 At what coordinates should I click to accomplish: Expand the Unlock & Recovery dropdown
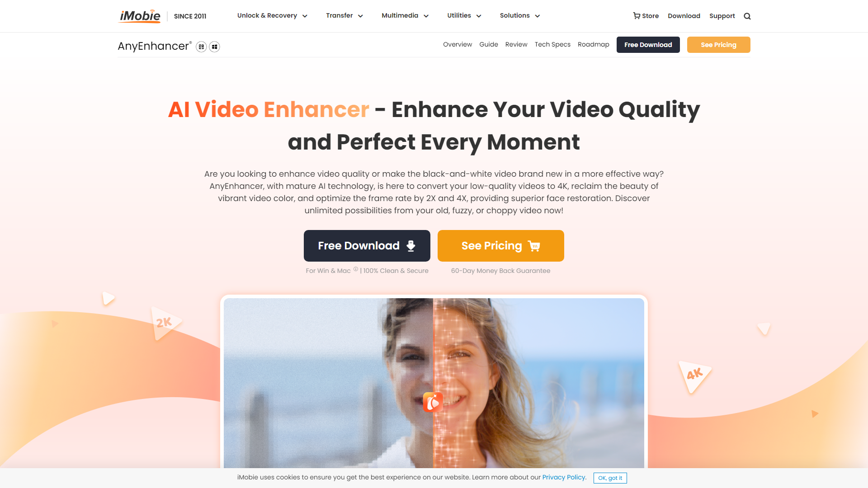point(271,16)
